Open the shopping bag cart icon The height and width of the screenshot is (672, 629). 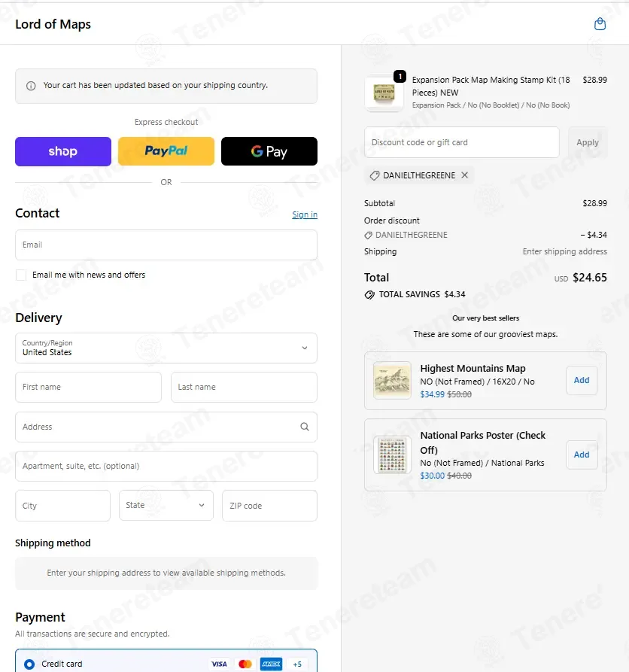pos(600,24)
